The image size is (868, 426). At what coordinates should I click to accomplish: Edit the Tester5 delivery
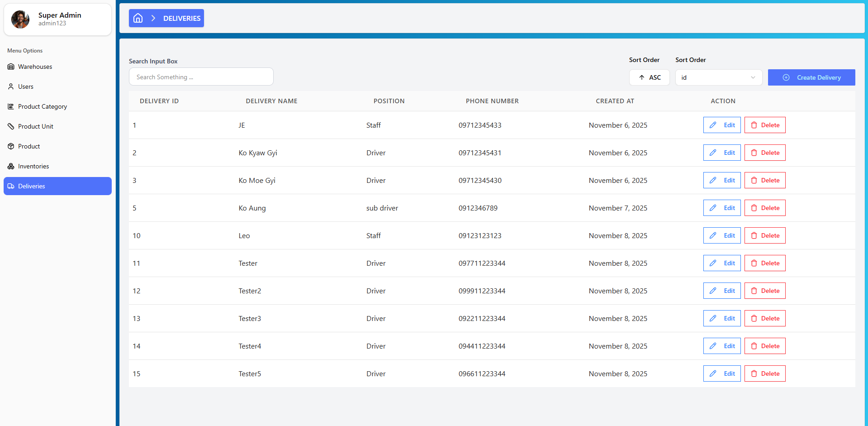[722, 373]
